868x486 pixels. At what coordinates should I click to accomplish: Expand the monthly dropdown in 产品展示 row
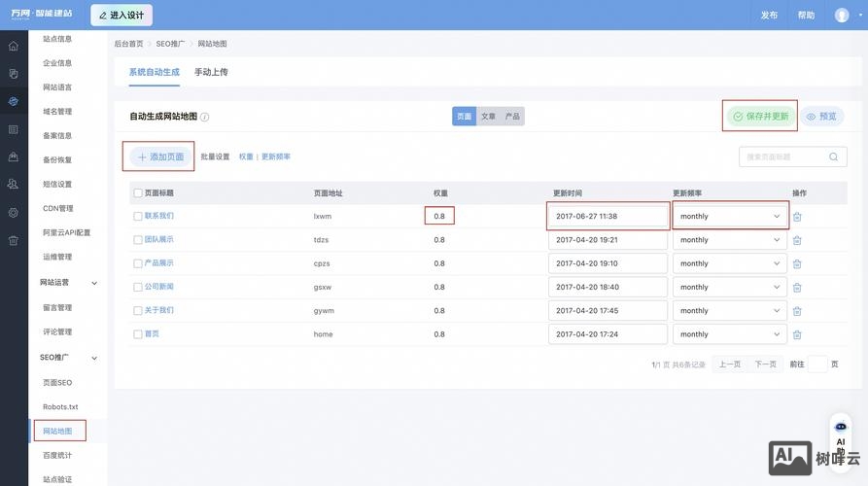click(730, 263)
